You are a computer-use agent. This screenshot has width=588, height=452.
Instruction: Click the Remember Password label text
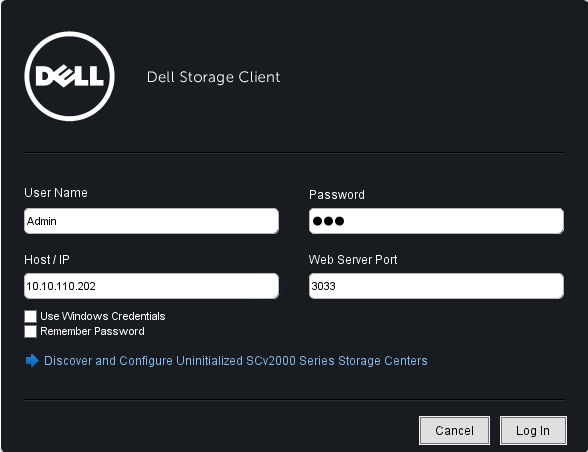click(92, 331)
